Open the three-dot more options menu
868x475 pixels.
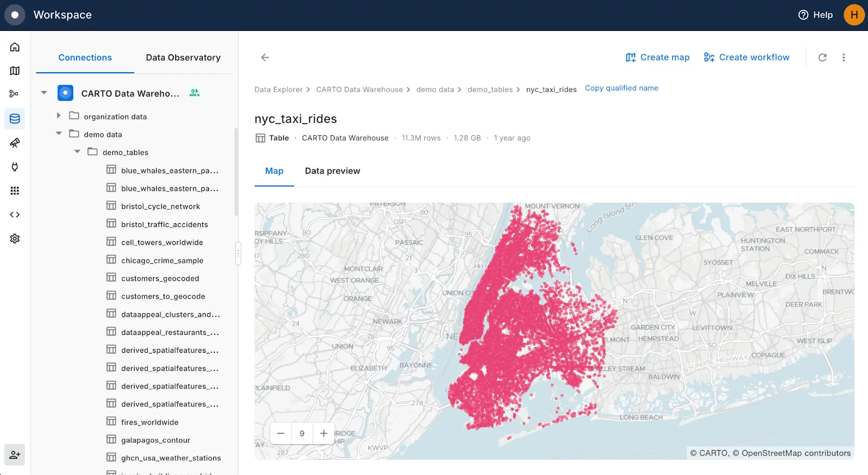(844, 58)
